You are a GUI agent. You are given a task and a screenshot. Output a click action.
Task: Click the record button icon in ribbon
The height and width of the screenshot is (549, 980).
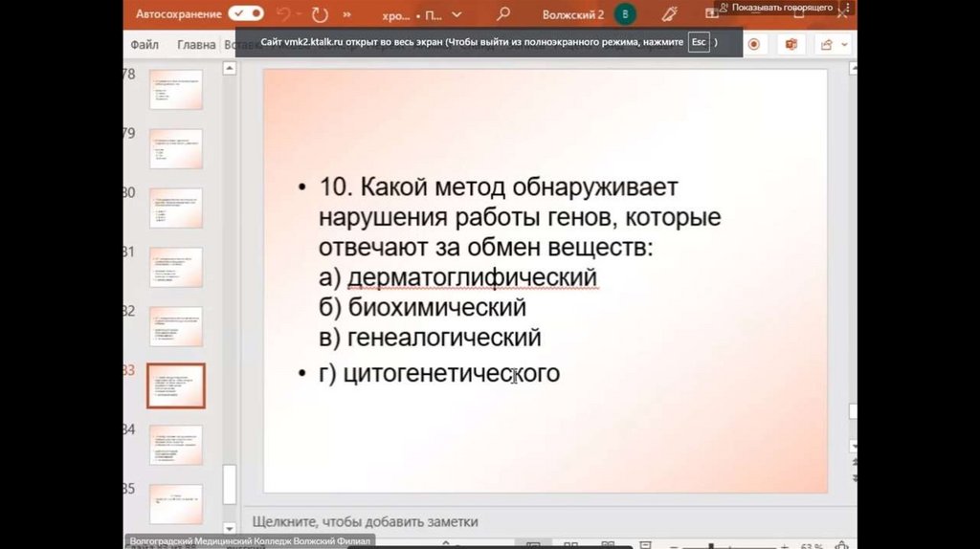[754, 44]
